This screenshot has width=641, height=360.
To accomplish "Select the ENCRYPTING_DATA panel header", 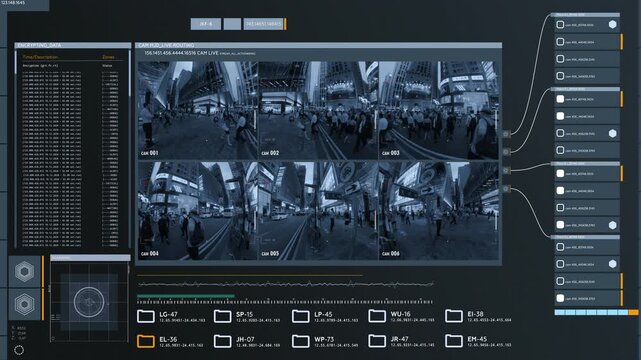I will click(x=73, y=45).
